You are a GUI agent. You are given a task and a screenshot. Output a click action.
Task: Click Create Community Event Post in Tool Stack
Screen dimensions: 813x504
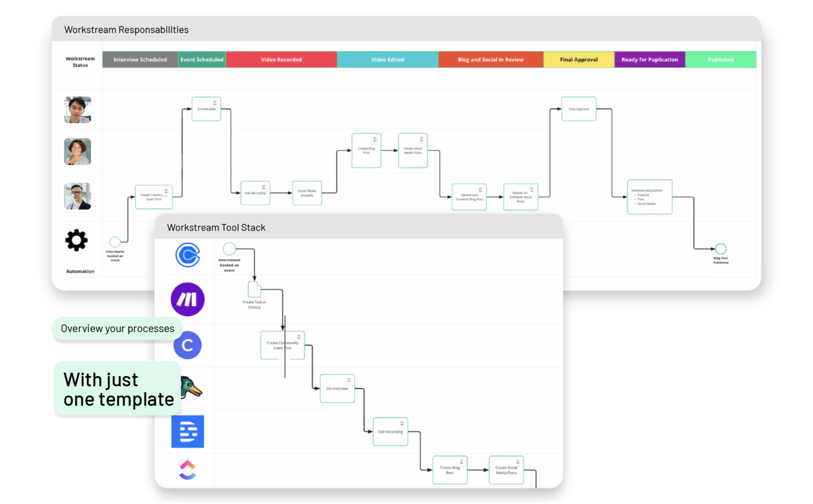[283, 345]
